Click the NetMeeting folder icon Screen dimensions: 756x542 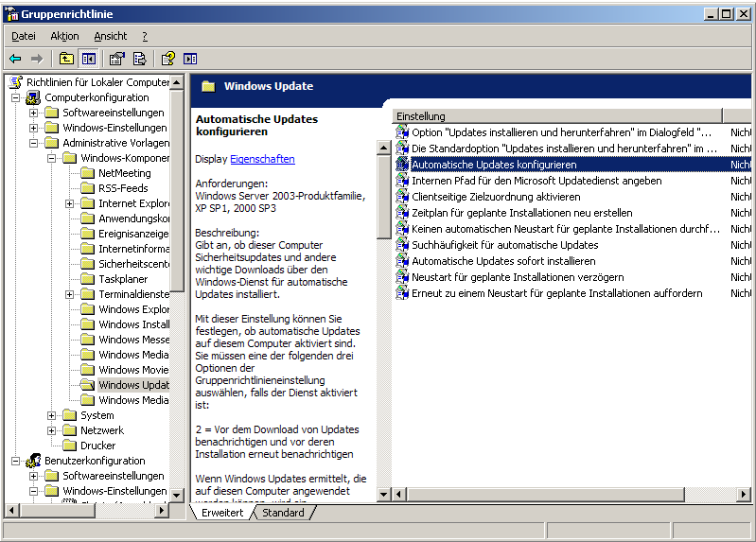[87, 173]
